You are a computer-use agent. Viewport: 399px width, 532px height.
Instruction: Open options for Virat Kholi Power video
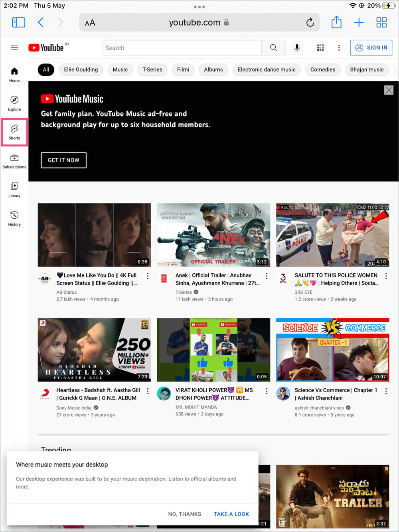tap(267, 391)
